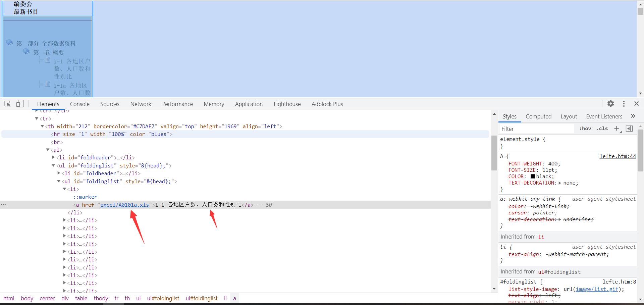644x305 pixels.
Task: Click the black color swatch in COLOR property
Action: point(533,176)
